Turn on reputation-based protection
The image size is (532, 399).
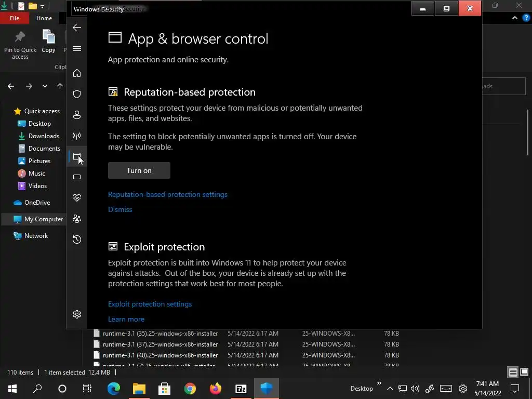[x=139, y=170]
